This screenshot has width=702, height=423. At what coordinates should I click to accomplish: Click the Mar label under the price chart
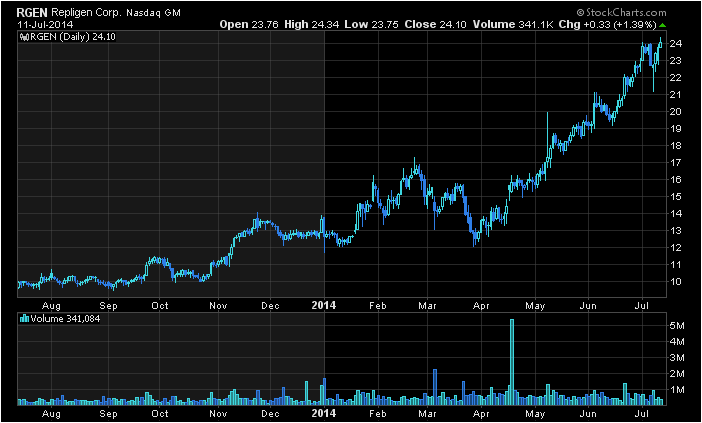[428, 306]
